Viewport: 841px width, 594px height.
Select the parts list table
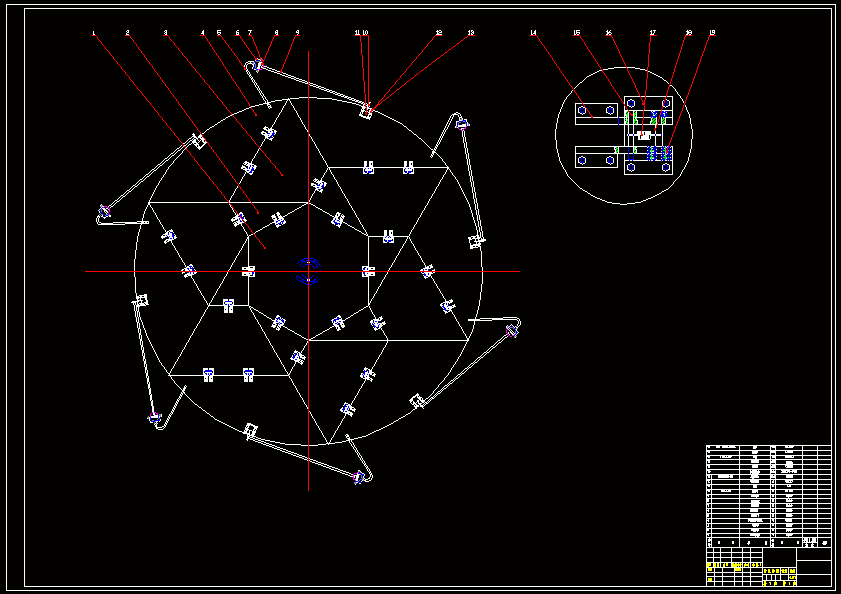point(769,496)
